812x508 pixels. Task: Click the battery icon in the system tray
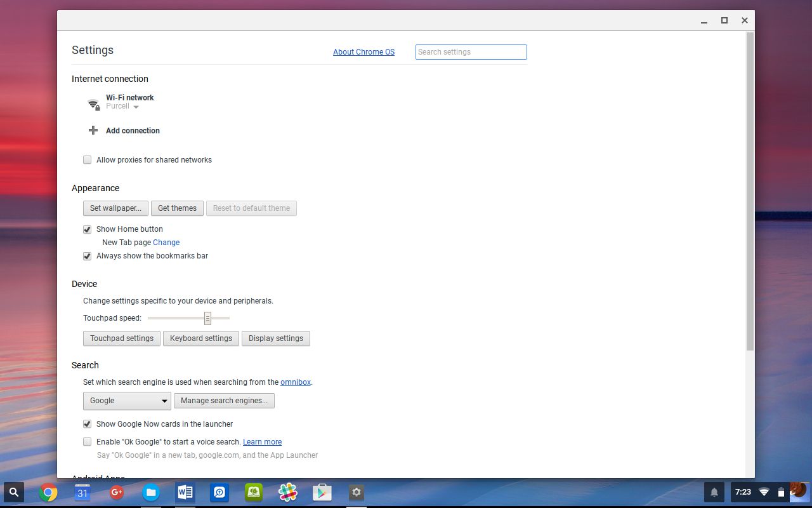tap(781, 492)
